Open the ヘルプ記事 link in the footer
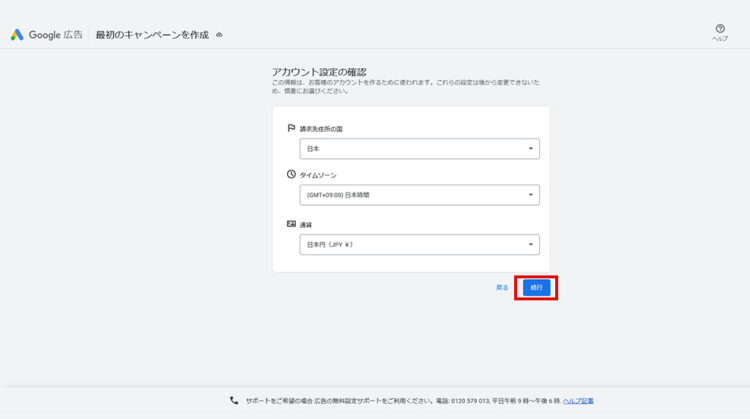The image size is (750, 419). click(578, 401)
